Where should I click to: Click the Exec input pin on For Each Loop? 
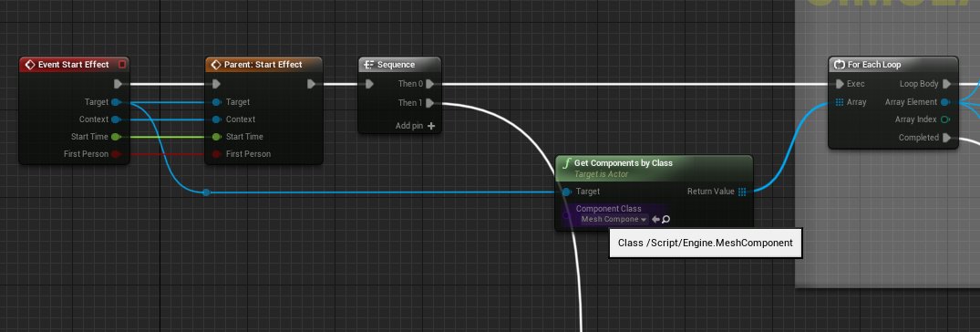coord(840,84)
